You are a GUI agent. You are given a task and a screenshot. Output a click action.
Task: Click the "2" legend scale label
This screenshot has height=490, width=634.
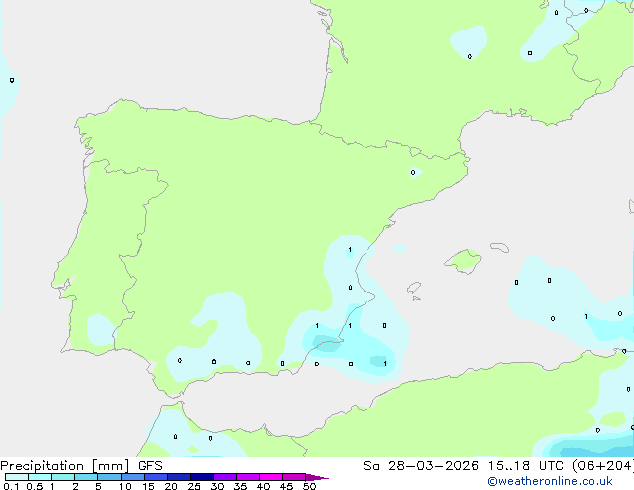(75, 486)
